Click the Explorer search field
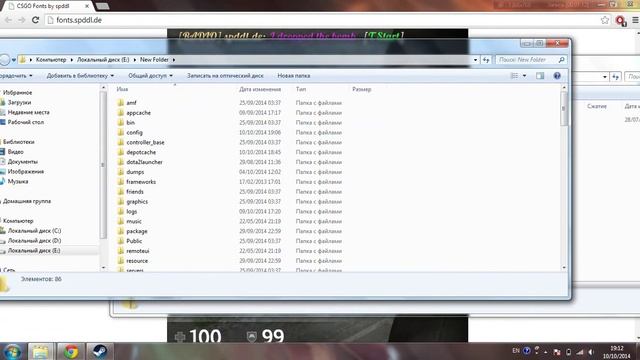Screen dimensions: 640x360 coord(531,60)
